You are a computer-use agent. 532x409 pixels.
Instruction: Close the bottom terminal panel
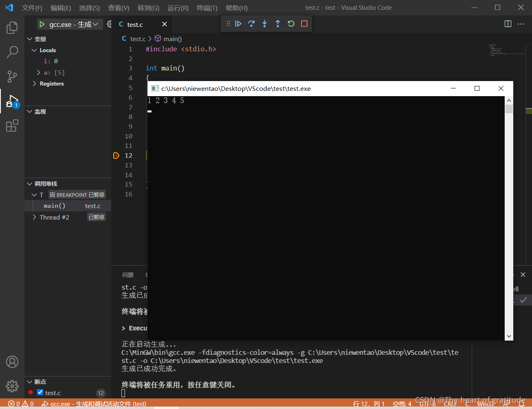pyautogui.click(x=523, y=275)
